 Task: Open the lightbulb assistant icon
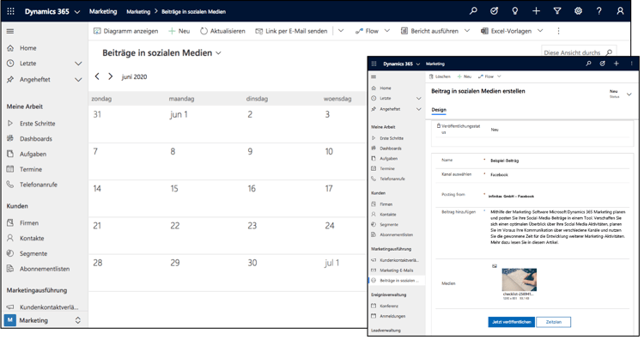click(x=515, y=11)
